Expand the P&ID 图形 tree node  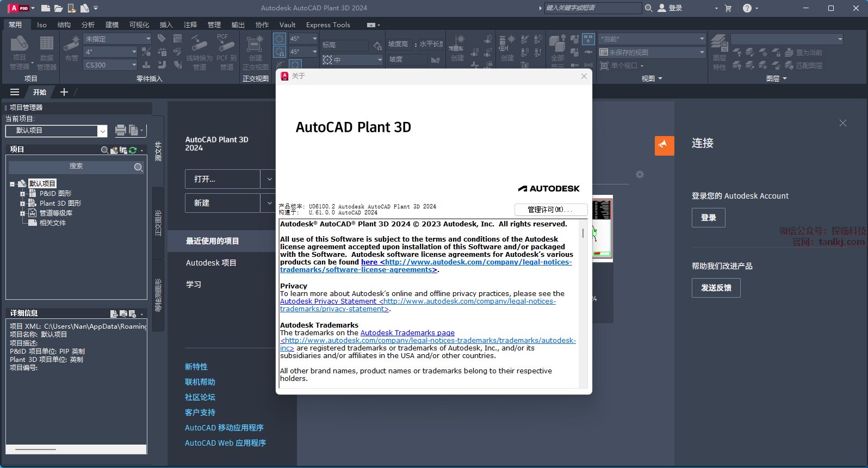pyautogui.click(x=23, y=194)
